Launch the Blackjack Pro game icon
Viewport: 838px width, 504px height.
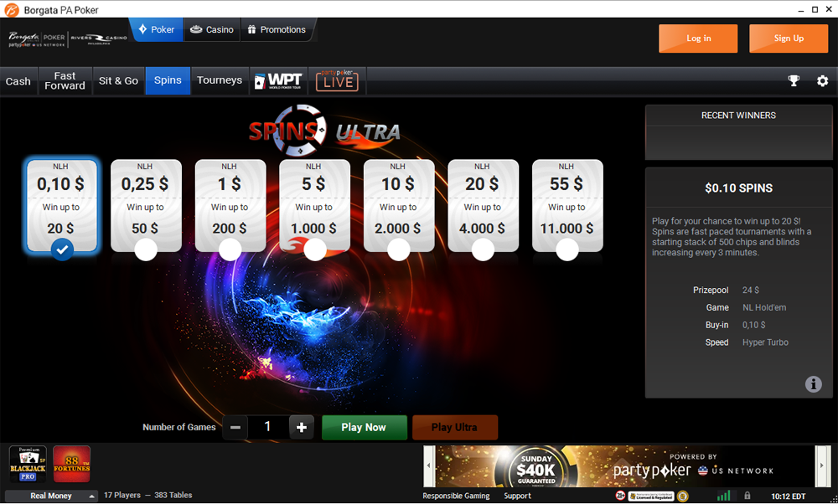[x=28, y=464]
